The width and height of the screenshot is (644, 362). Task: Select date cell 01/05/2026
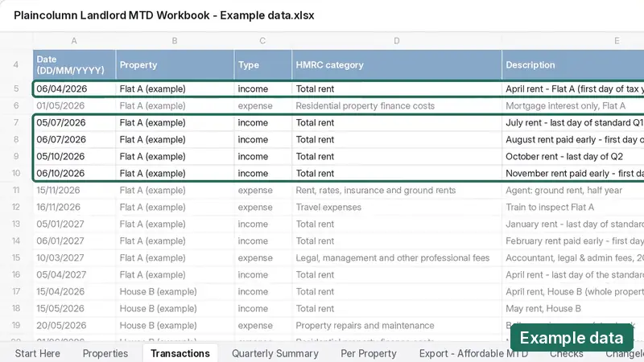click(x=74, y=105)
